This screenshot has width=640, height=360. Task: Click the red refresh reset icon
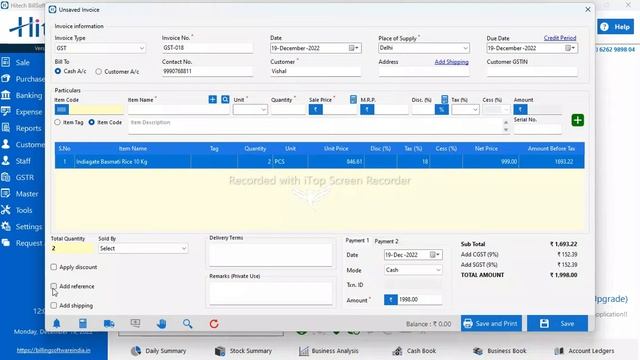pos(214,324)
